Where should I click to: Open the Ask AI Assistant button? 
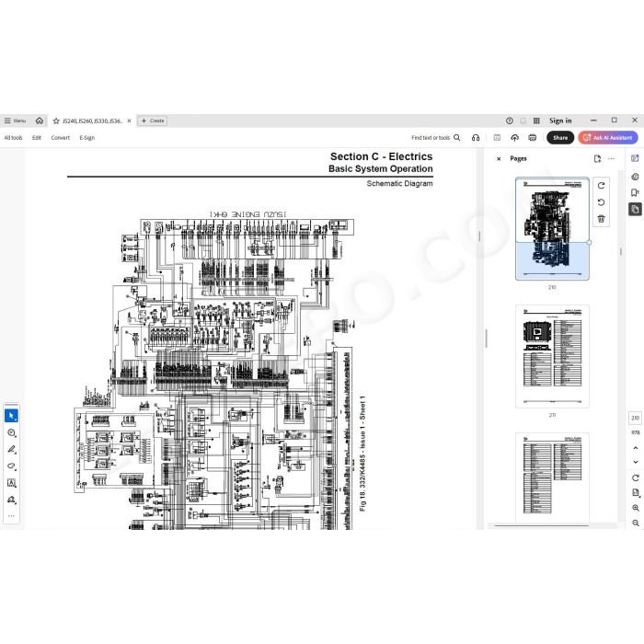point(608,138)
